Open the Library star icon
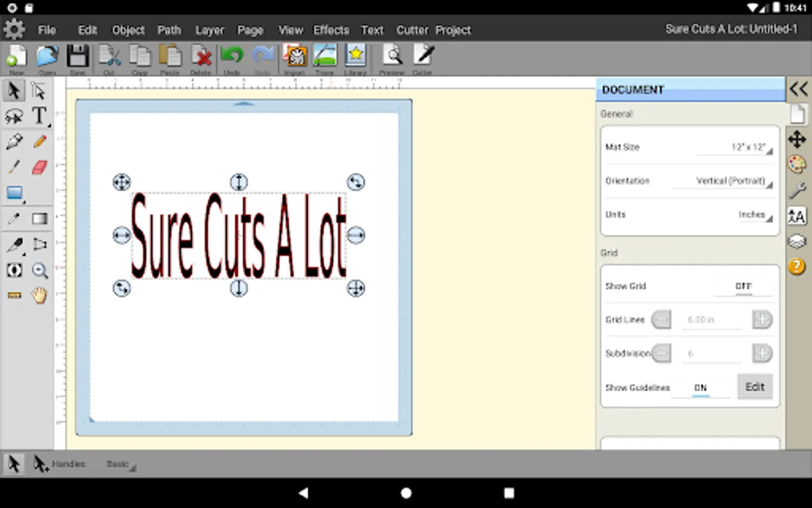Viewport: 812px width, 508px height. 356,56
